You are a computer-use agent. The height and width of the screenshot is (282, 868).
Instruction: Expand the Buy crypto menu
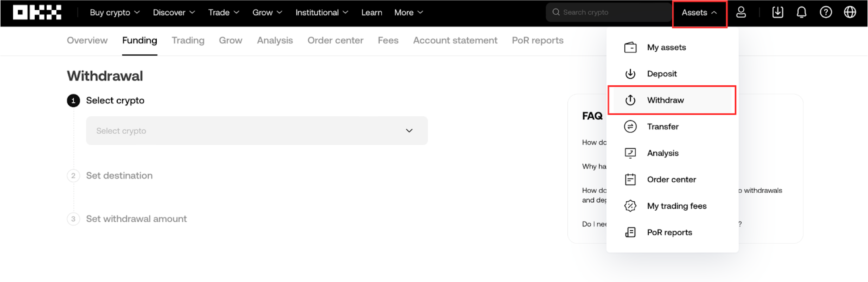115,12
